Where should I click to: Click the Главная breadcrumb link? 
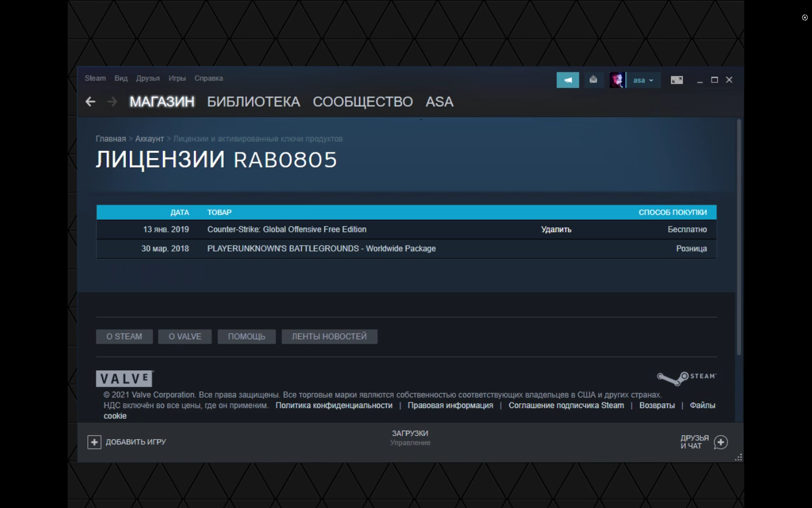pos(111,139)
